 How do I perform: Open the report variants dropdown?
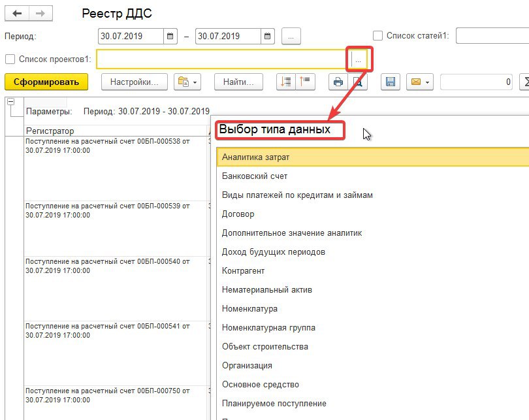point(187,82)
